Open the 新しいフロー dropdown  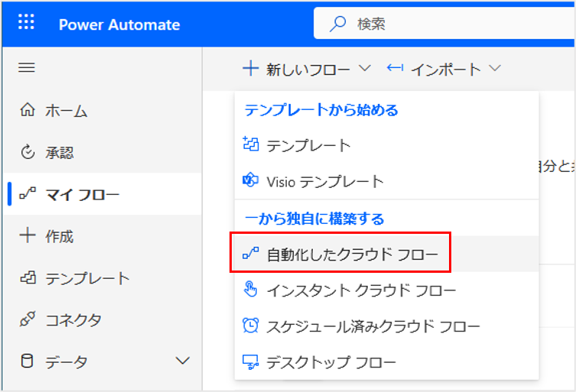pyautogui.click(x=306, y=70)
